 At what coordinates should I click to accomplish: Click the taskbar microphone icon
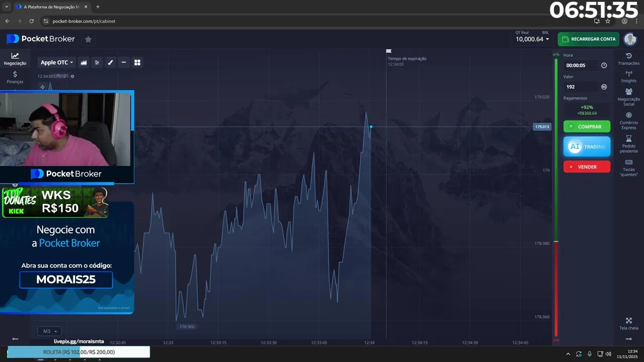[590, 354]
